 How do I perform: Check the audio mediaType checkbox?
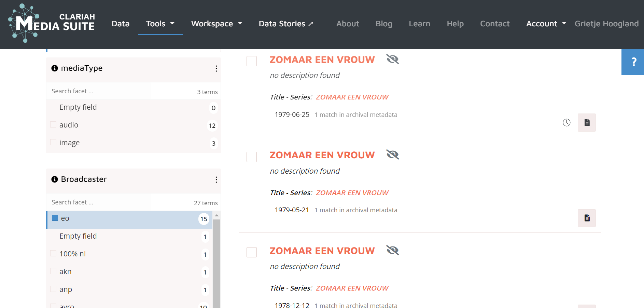(53, 124)
